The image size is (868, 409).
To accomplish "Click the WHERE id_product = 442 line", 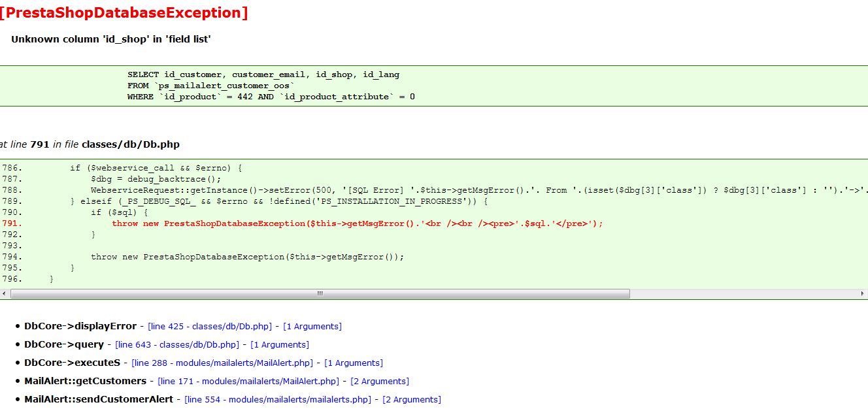I will tap(271, 97).
